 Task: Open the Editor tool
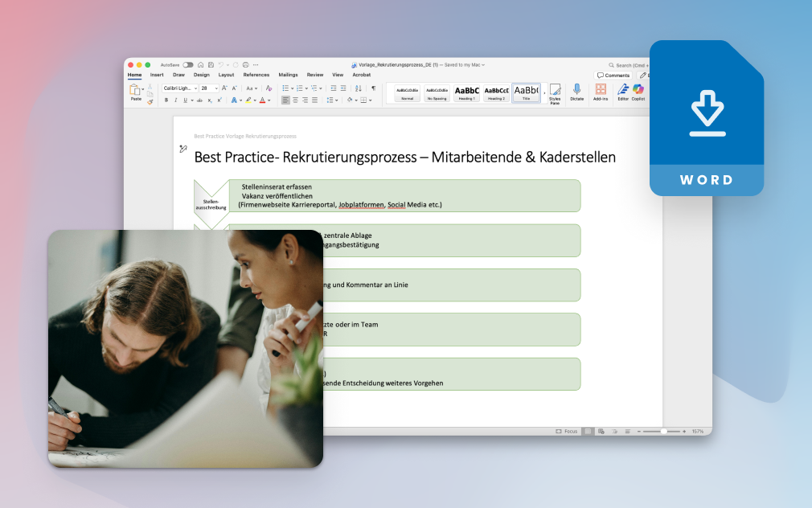623,92
